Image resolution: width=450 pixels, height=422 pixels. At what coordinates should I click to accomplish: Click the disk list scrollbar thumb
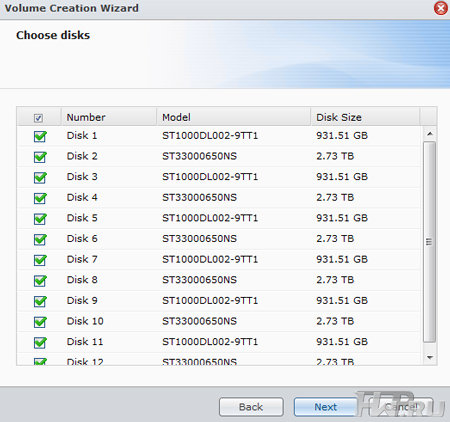pos(429,242)
